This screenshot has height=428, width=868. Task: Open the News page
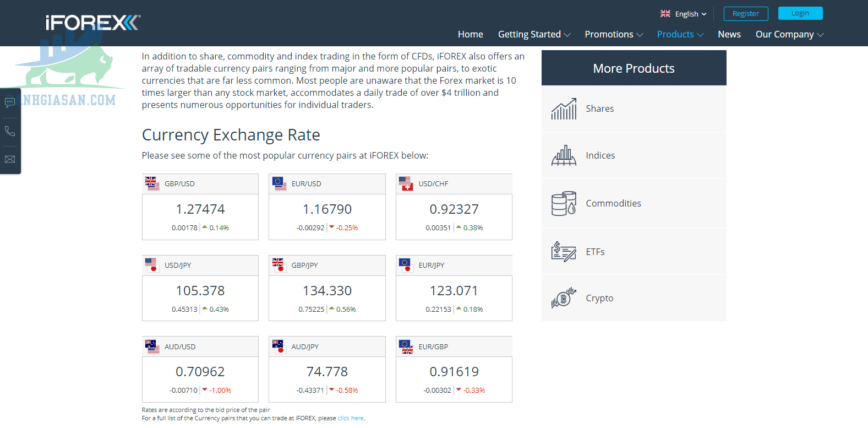tap(729, 34)
